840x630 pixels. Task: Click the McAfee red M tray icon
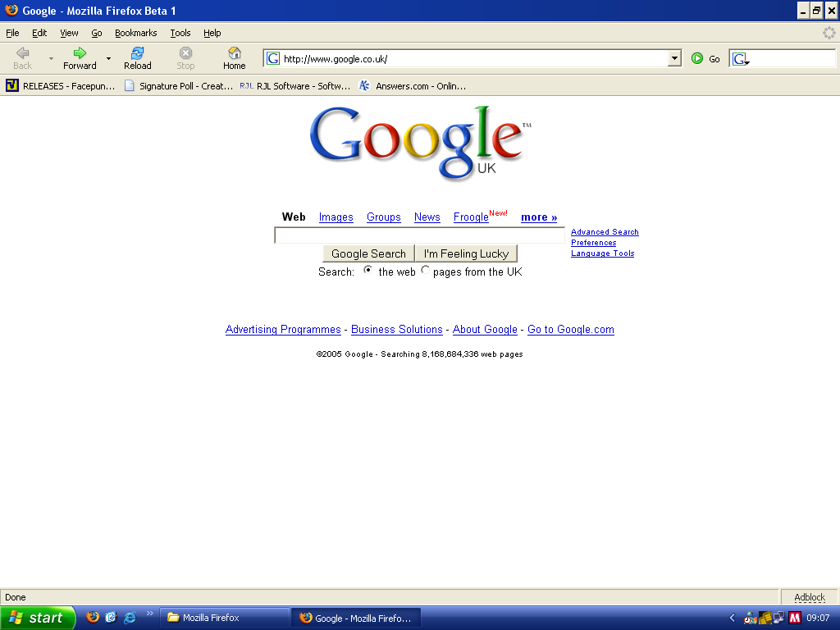[794, 618]
